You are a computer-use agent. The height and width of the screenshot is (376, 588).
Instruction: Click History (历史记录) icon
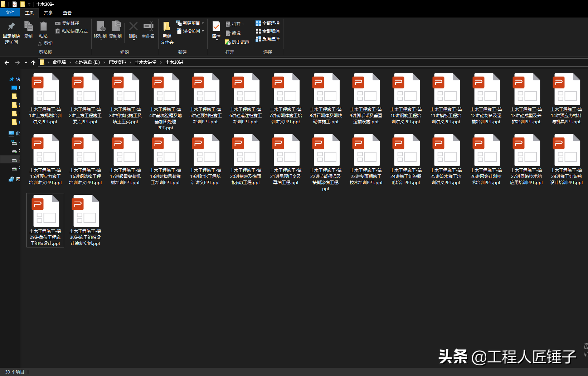237,42
